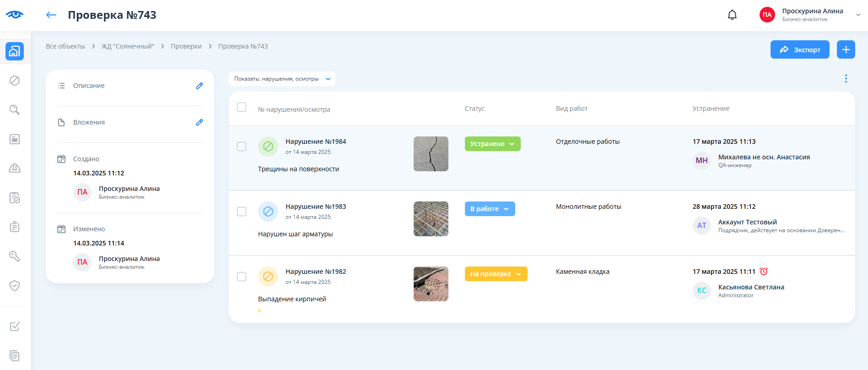868x370 pixels.
Task: Click the Экспорт button
Action: pos(799,49)
